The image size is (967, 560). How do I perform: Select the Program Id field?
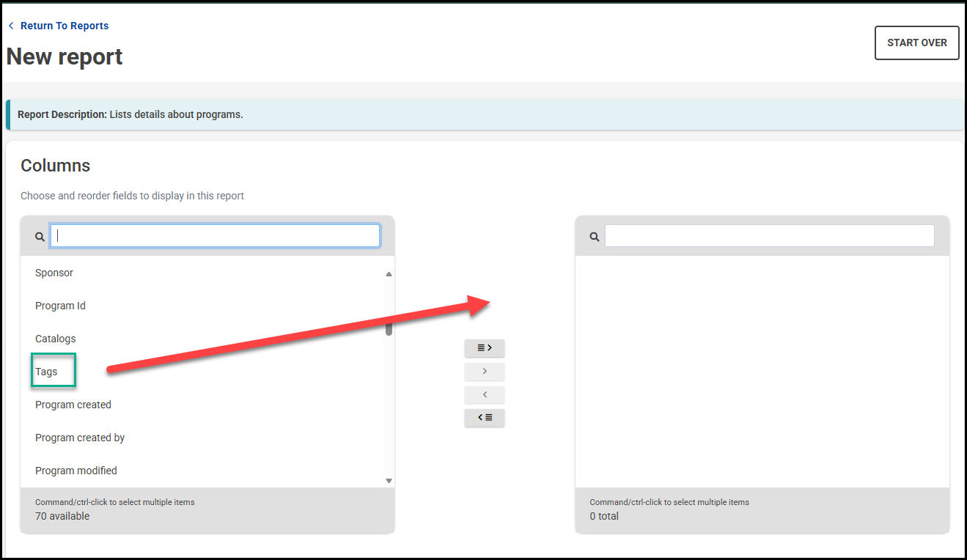click(60, 306)
